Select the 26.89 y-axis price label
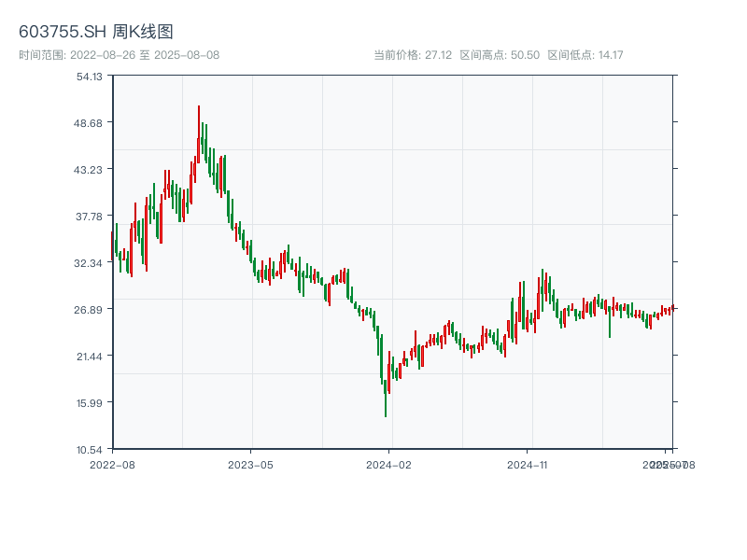This screenshot has height=560, width=747. pyautogui.click(x=90, y=310)
